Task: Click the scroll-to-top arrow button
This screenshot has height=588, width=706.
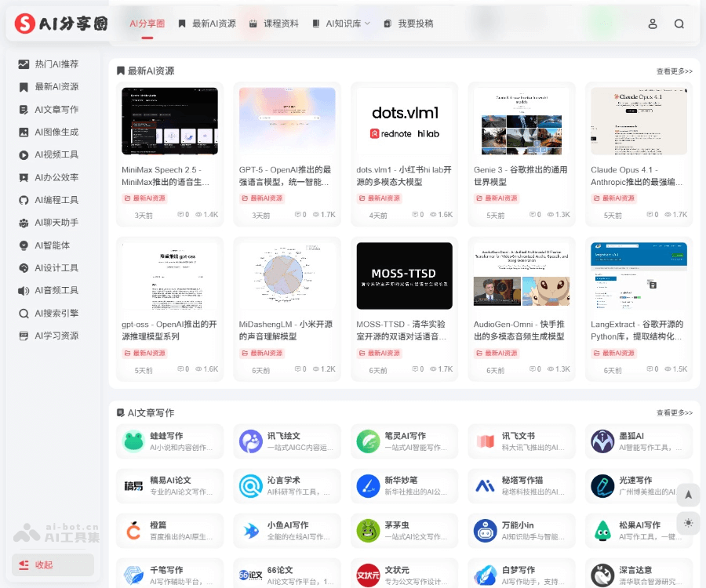Action: (x=688, y=494)
